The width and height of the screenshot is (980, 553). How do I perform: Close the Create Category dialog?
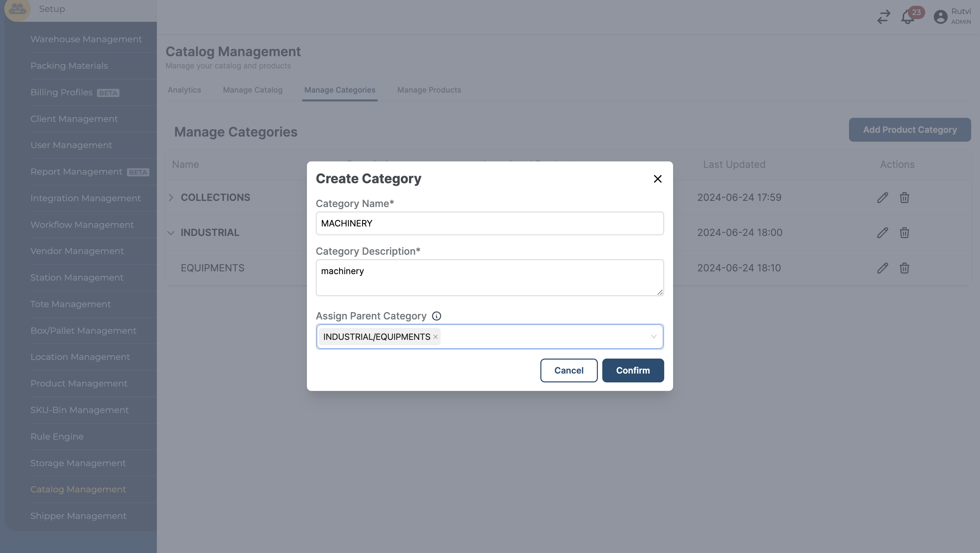657,179
